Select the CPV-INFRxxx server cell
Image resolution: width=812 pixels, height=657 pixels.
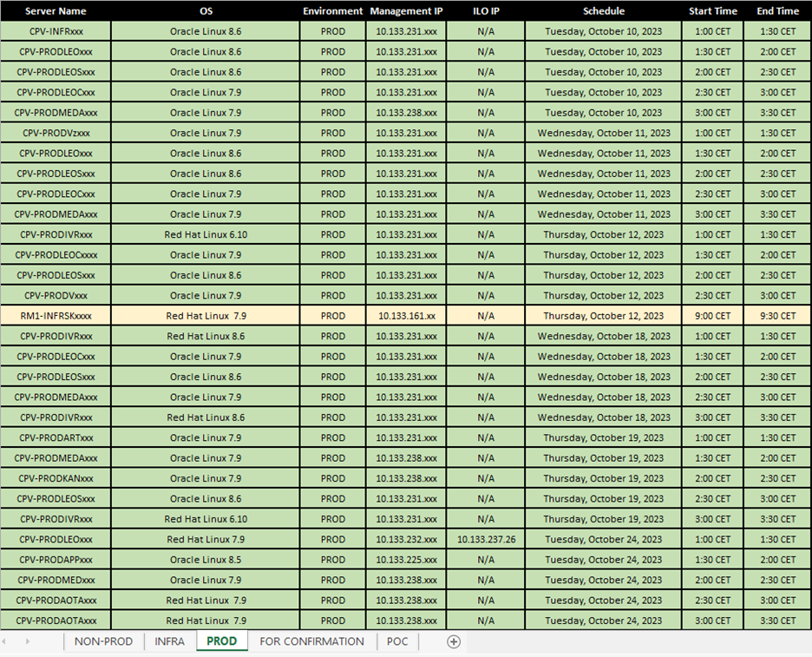[56, 31]
